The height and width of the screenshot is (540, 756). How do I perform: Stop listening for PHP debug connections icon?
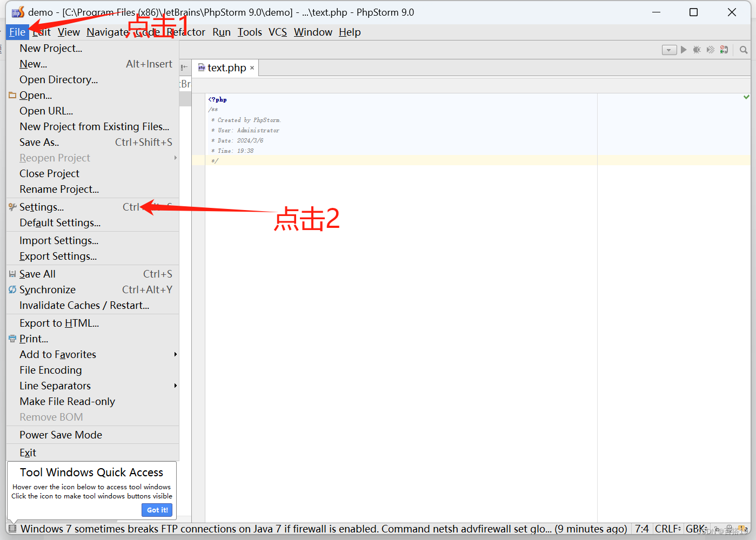[724, 50]
